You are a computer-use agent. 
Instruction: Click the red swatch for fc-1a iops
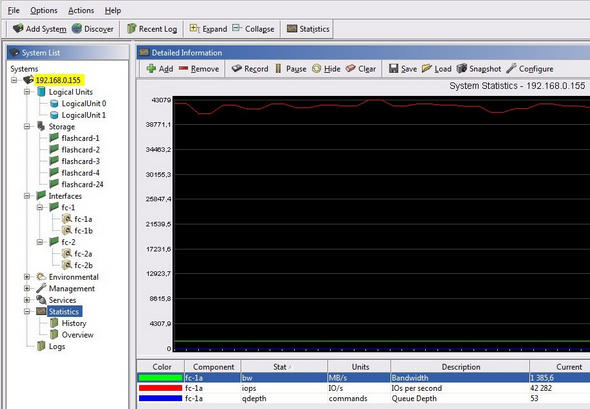pos(160,388)
